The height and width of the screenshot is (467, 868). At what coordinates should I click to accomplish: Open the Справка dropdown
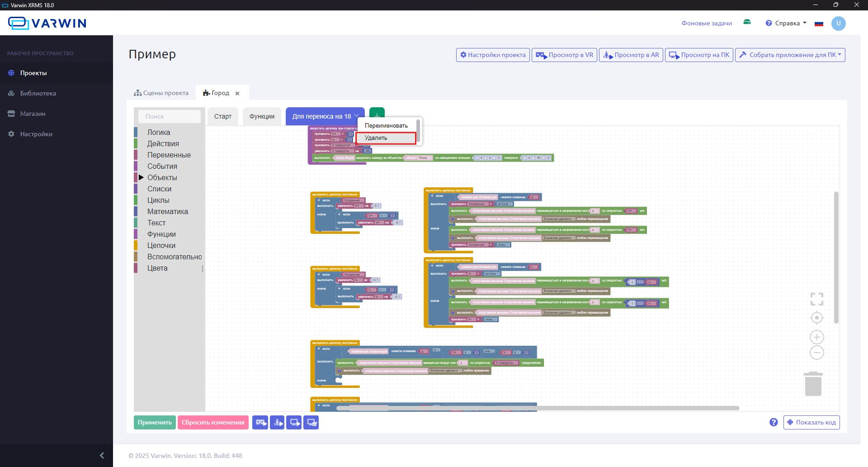pos(787,23)
